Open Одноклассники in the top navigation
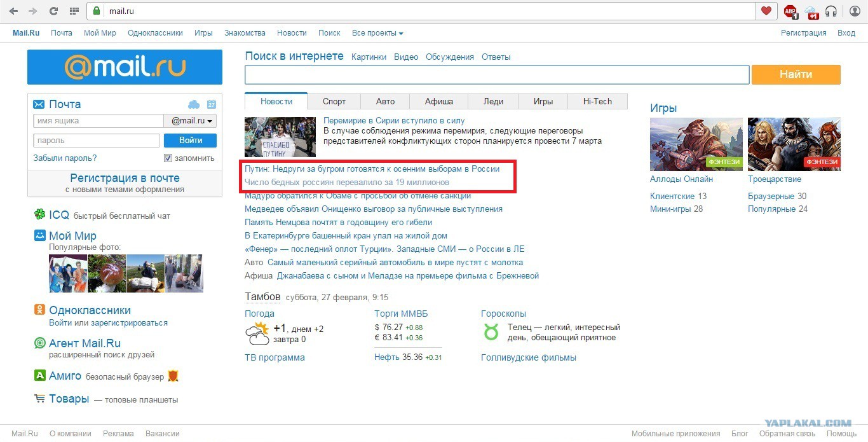Screen dimensions: 868x442 (155, 33)
